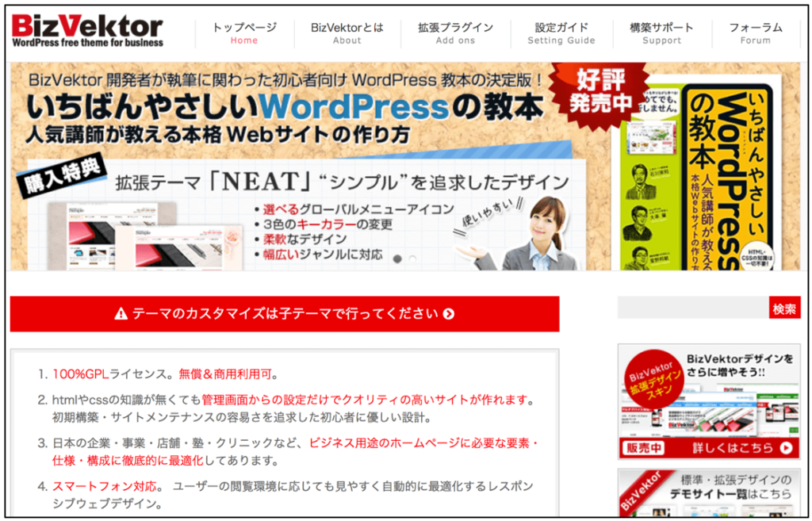
Task: Select the first slider pagination dot
Action: [x=398, y=258]
